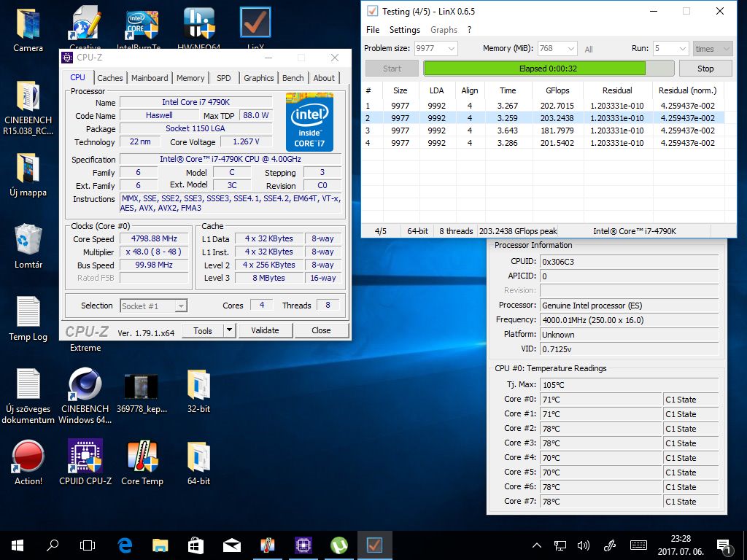Switch to About tab in CPU-Z
The image size is (747, 560).
pos(324,78)
